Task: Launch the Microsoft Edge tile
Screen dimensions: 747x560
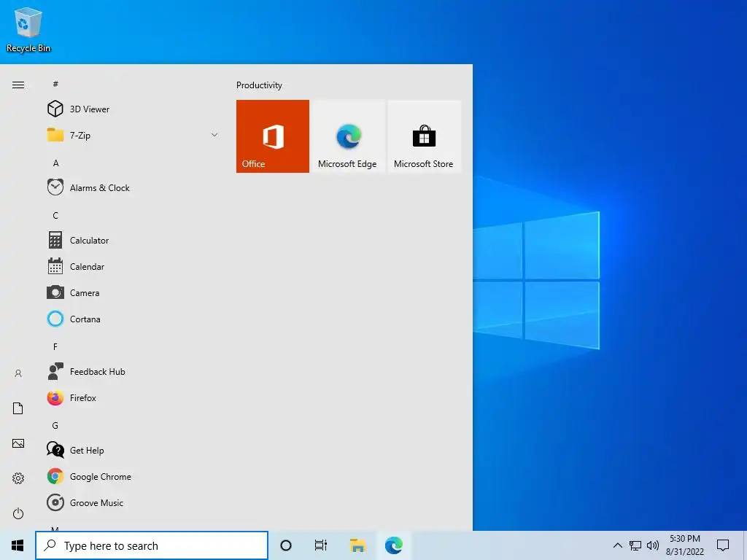Action: click(348, 136)
